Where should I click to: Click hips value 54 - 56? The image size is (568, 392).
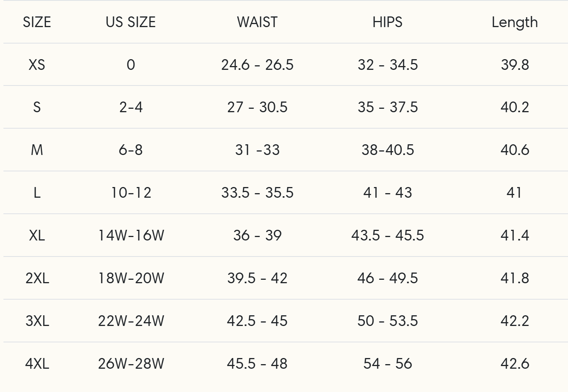(x=387, y=364)
